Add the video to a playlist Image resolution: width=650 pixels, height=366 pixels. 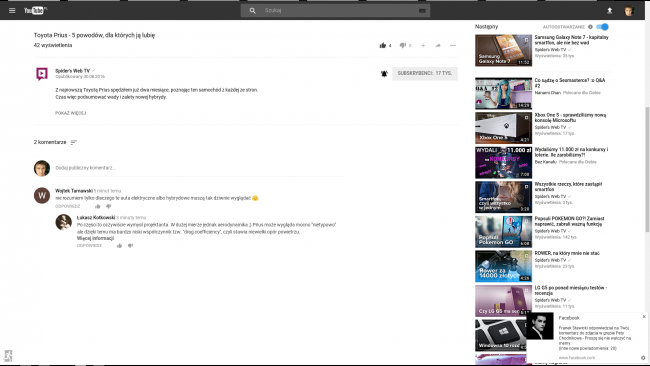point(423,45)
